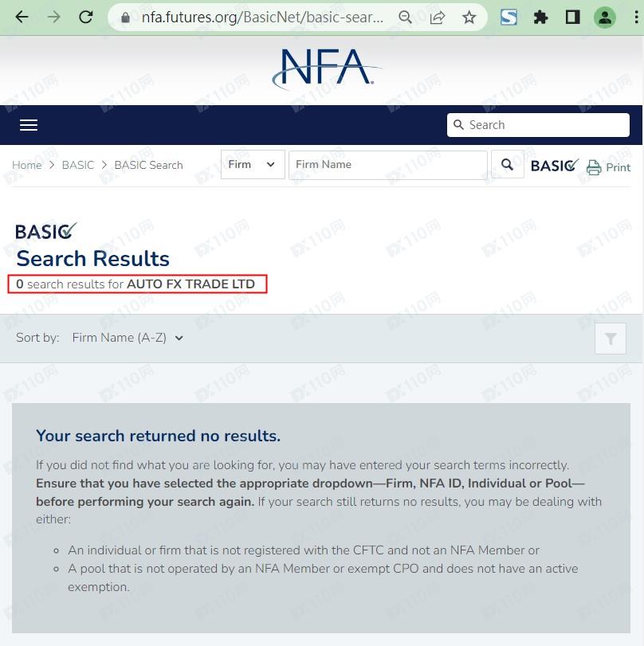Screen dimensions: 644x646
Task: Click the magnifier search button beside Firm Name
Action: [507, 165]
